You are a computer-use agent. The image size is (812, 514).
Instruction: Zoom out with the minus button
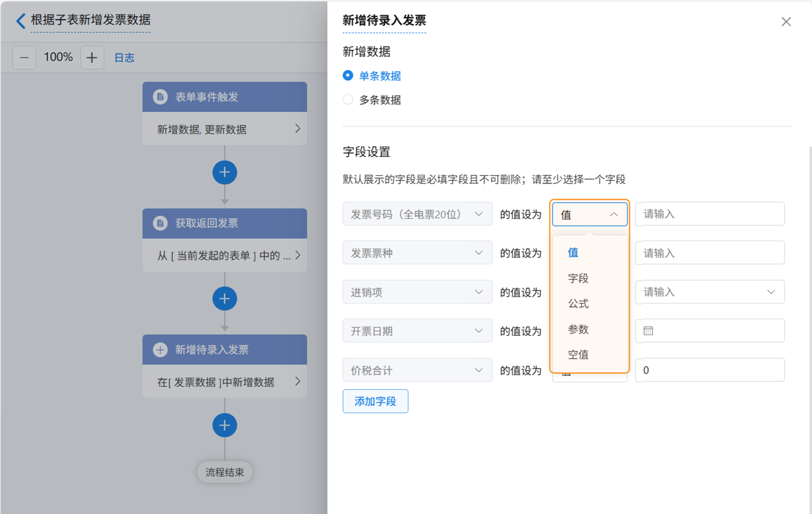(x=24, y=58)
